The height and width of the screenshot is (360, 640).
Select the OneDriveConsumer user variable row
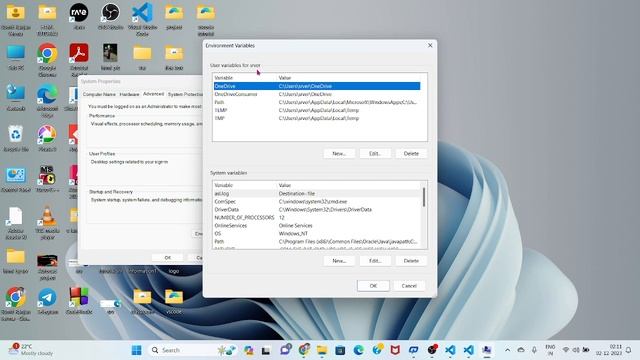317,94
